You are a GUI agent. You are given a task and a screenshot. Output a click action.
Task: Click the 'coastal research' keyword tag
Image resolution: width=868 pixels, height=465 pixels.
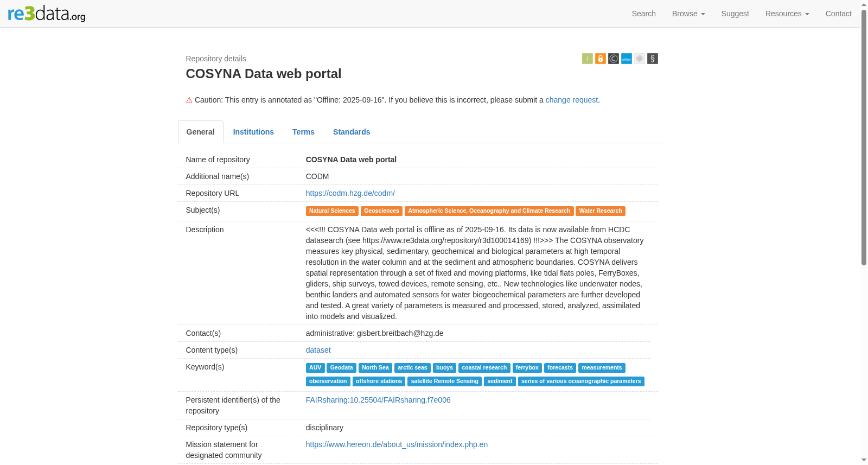484,368
